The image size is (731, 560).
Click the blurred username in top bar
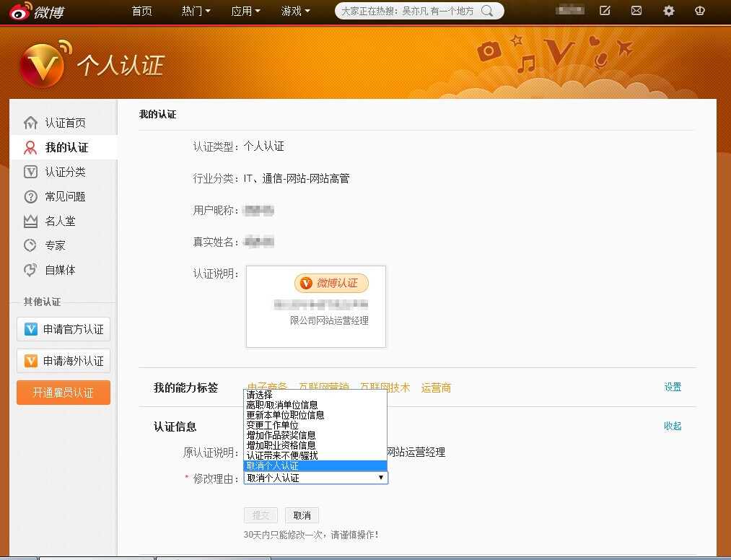tap(569, 10)
